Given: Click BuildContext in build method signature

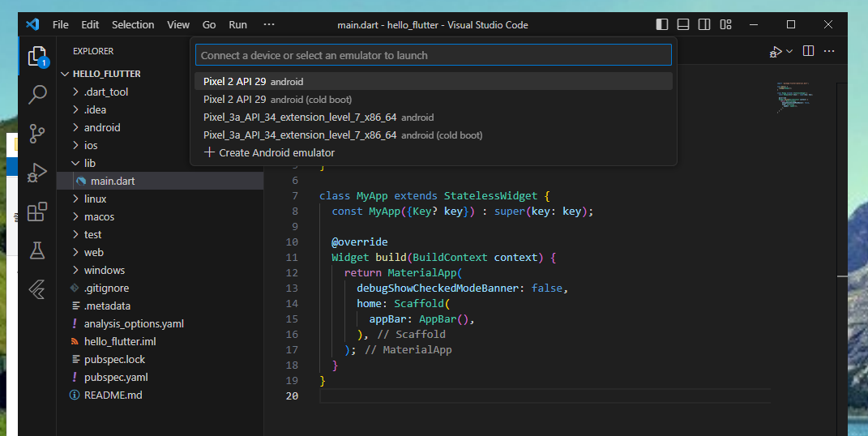Looking at the screenshot, I should pos(450,257).
